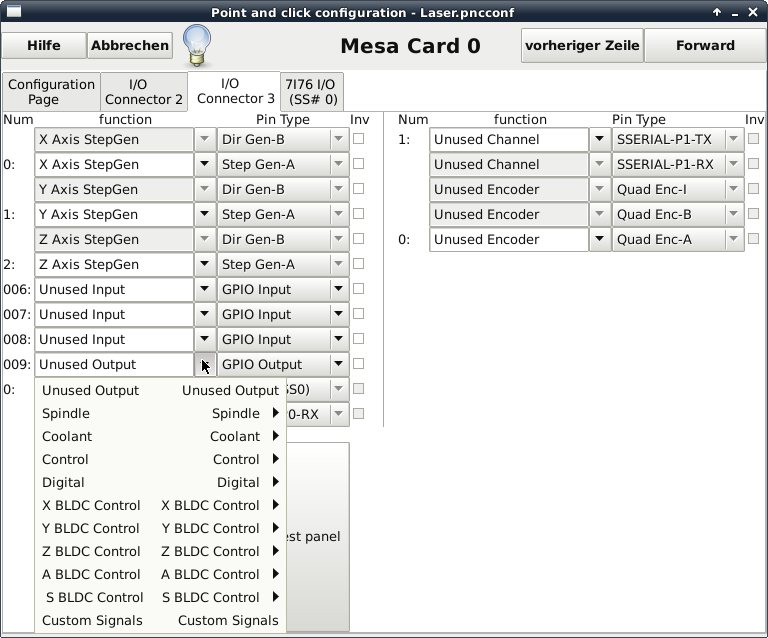The image size is (768, 638).
Task: Open the 7I76 I/O (SS# 0) tab
Action: click(x=312, y=92)
